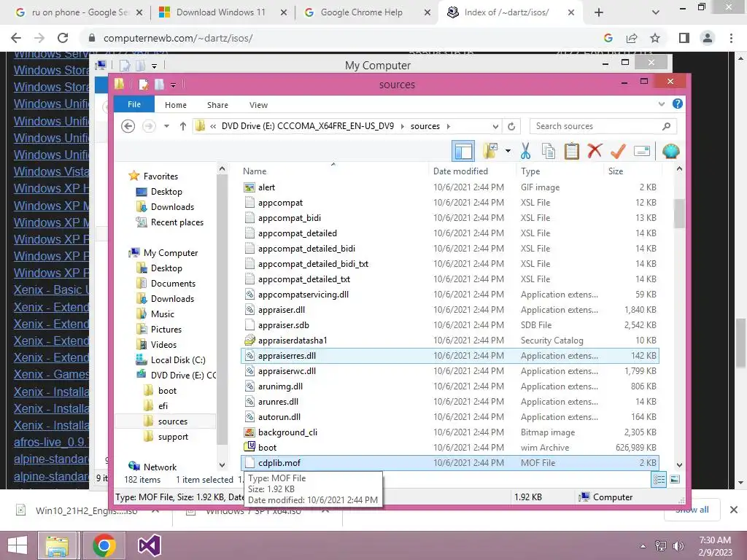Open the Chrome three-dot menu
The image size is (747, 560).
pyautogui.click(x=731, y=38)
